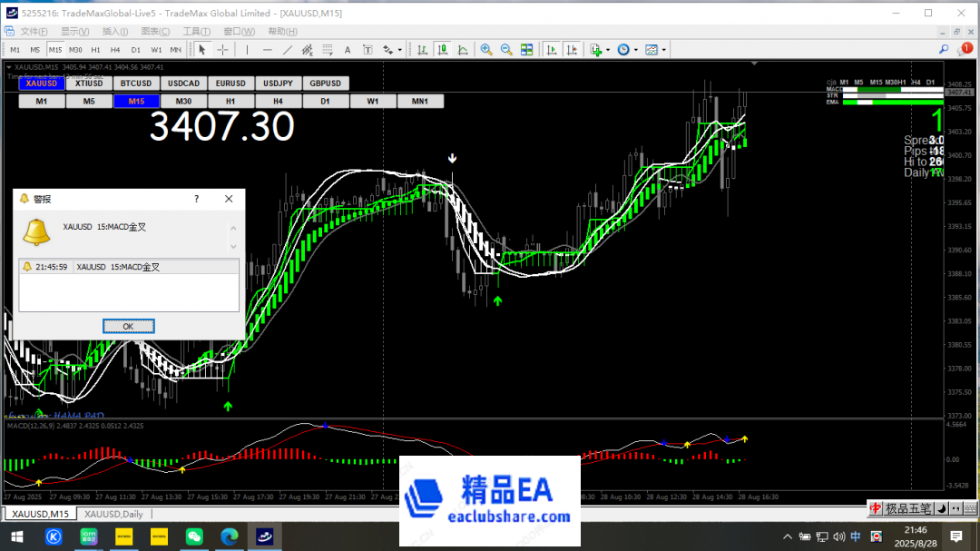Viewport: 980px width, 551px height.
Task: Select the Draw Horizontal Line tool
Action: [267, 49]
